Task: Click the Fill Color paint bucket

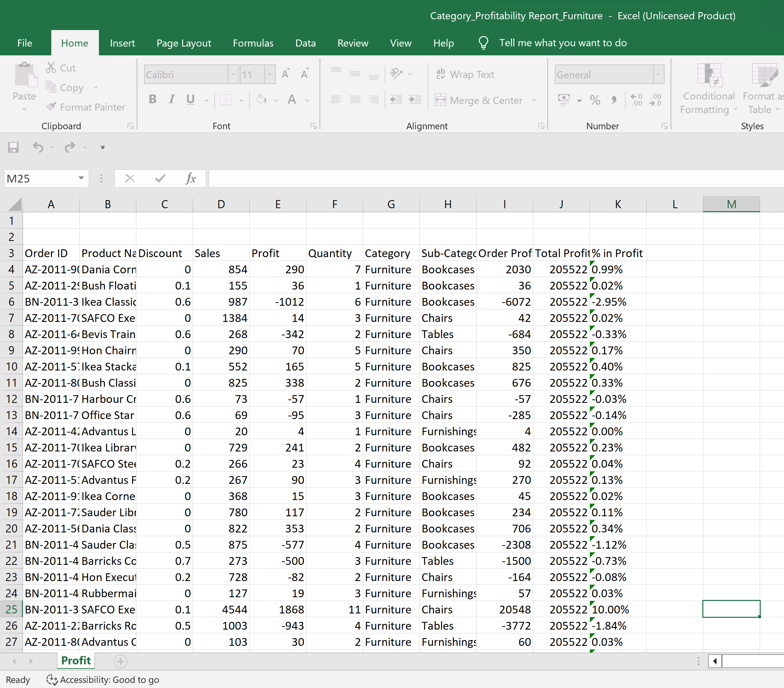Action: tap(261, 99)
